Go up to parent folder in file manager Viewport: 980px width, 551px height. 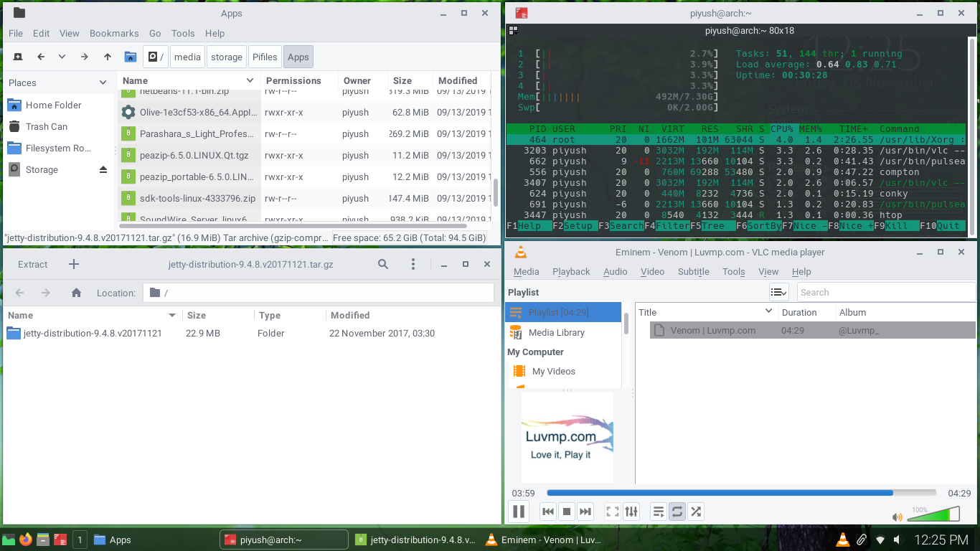108,57
